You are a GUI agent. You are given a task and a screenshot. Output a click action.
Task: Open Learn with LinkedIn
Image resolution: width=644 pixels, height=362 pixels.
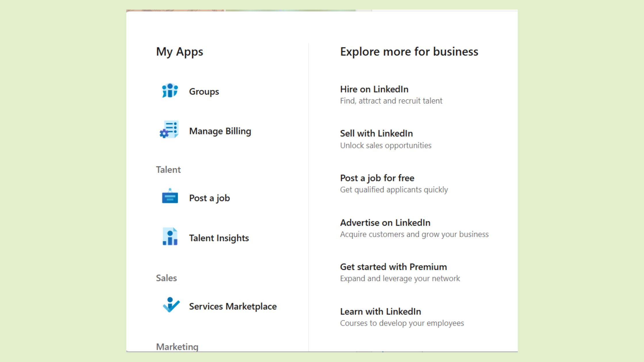tap(380, 311)
